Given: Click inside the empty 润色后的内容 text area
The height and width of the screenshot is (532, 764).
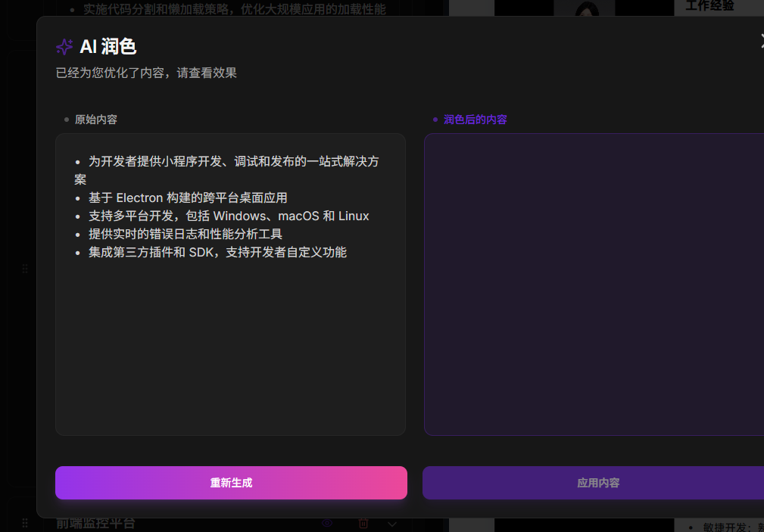Looking at the screenshot, I should tap(594, 285).
